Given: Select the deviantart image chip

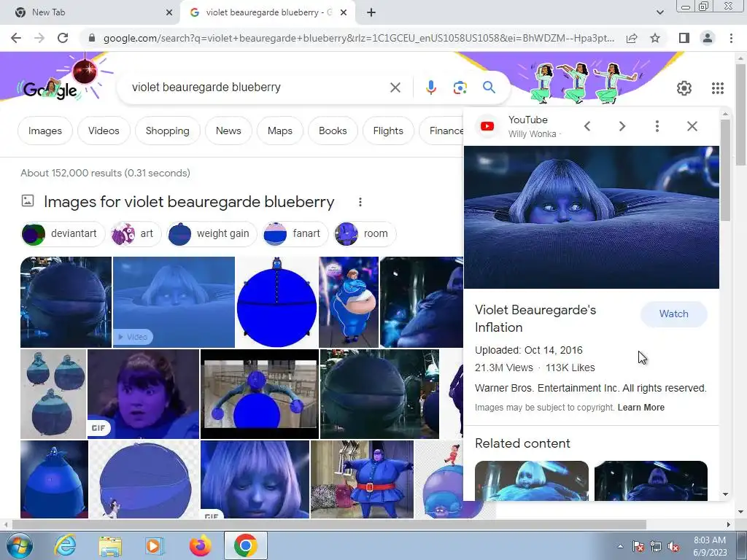Looking at the screenshot, I should point(63,234).
